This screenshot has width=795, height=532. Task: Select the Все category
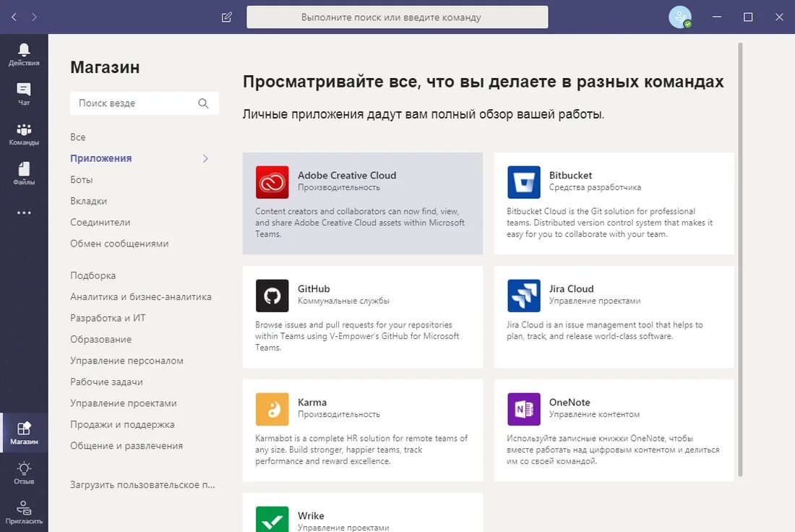pos(78,137)
